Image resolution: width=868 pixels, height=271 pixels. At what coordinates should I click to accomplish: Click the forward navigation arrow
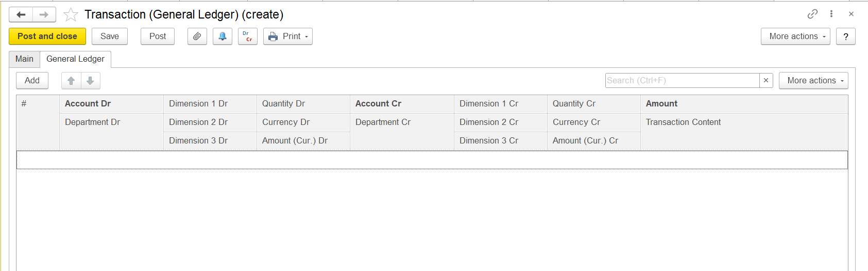(44, 14)
